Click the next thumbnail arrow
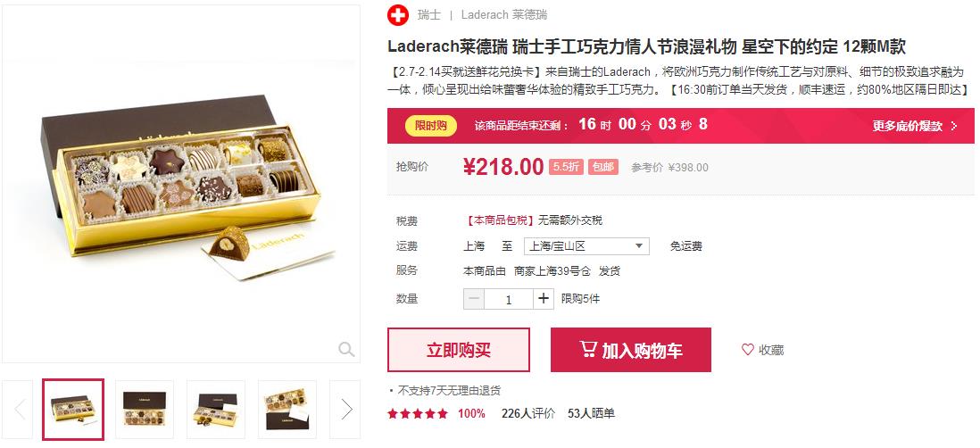 345,410
